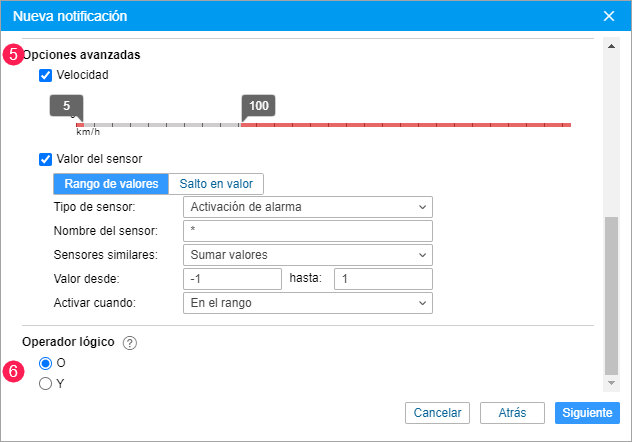Click the Valor desde input field
This screenshot has height=442, width=632.
(233, 279)
